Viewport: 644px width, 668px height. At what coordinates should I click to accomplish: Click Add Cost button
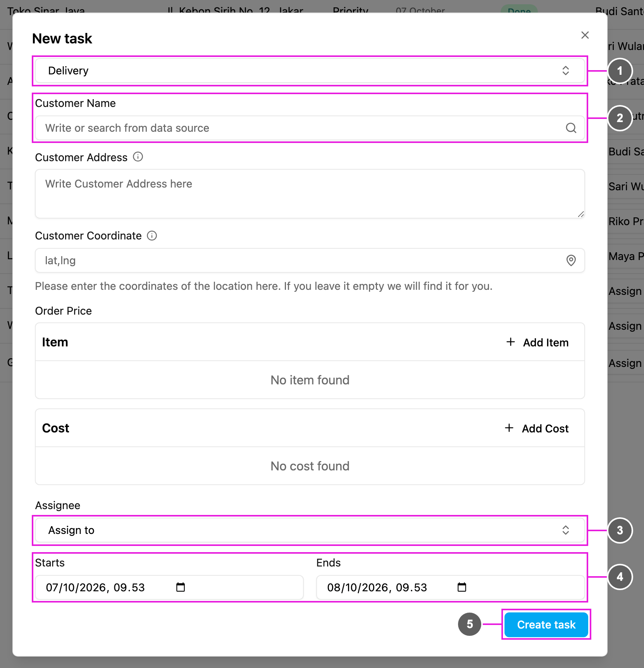tap(537, 429)
